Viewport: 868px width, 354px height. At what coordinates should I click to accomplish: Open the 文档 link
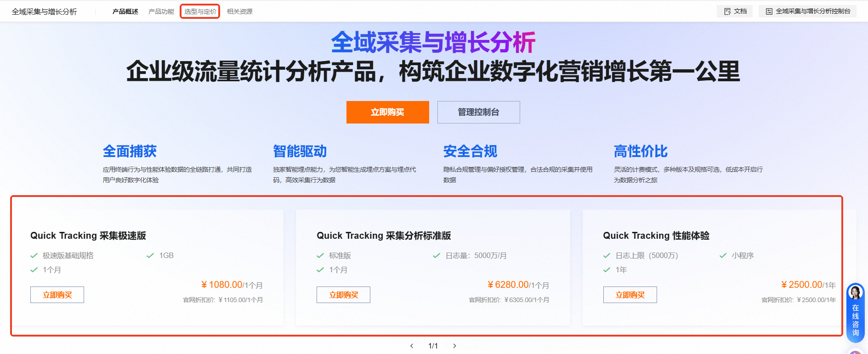735,11
